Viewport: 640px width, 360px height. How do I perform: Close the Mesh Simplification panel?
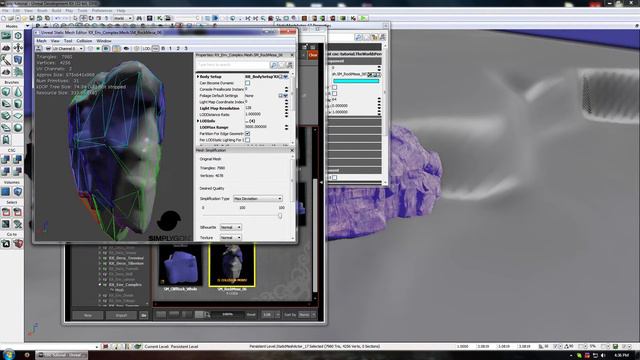pyautogui.click(x=292, y=150)
